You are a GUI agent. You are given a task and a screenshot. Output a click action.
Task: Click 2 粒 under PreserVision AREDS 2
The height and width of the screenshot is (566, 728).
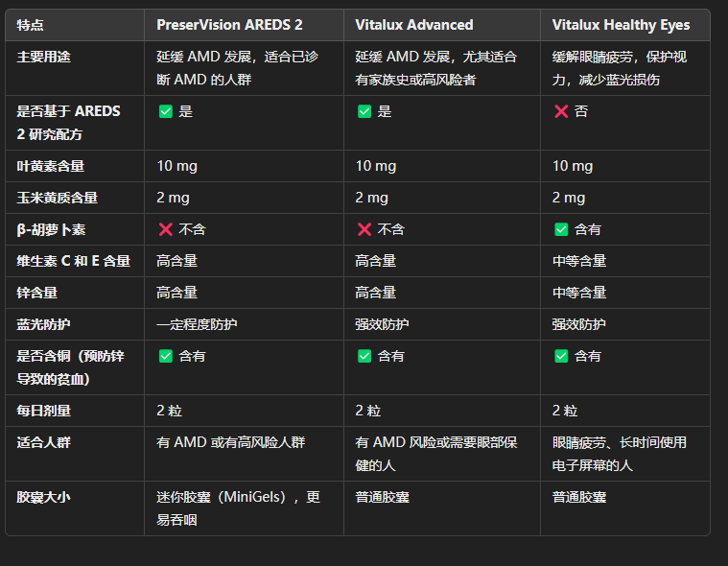[170, 411]
